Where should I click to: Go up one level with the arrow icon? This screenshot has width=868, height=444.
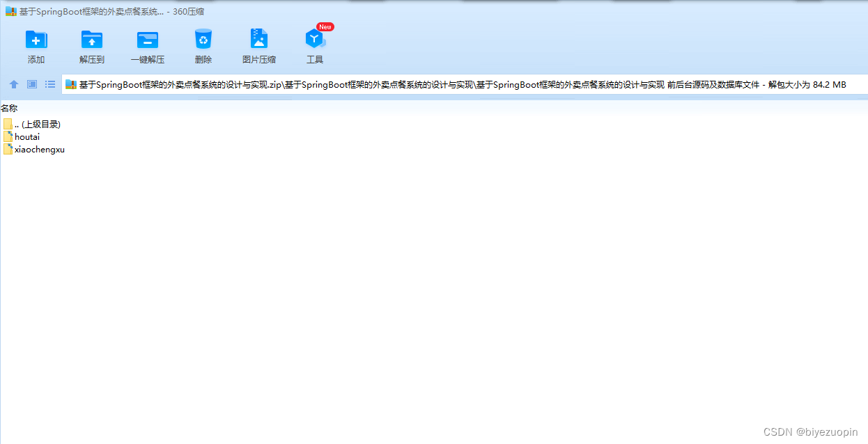coord(14,84)
